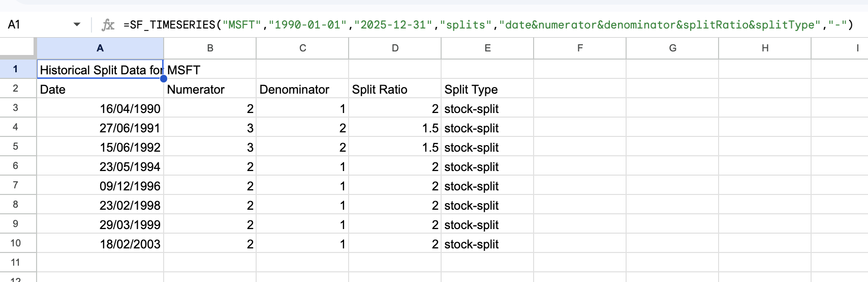Click 'stock-split' in 09/12/1996 row

[487, 185]
